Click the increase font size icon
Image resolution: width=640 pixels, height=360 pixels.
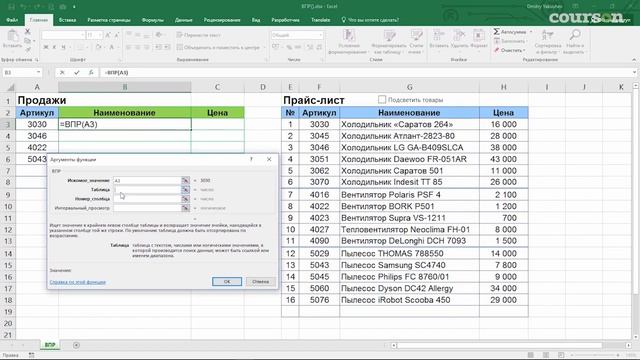[108, 36]
